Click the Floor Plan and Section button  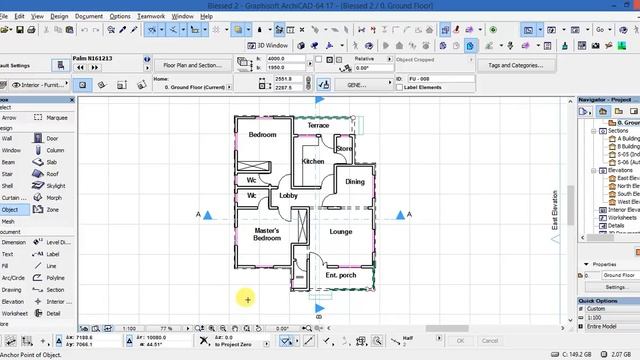tap(193, 65)
